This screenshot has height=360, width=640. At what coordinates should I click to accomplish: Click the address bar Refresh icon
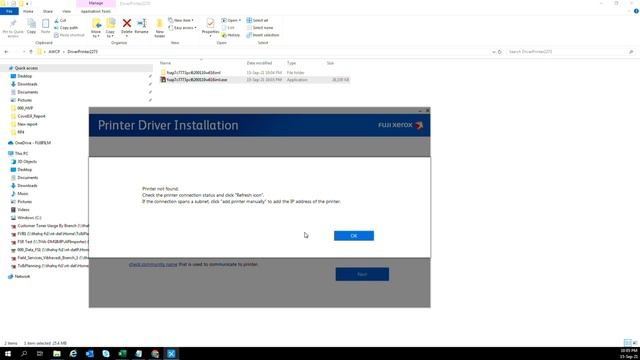point(500,52)
